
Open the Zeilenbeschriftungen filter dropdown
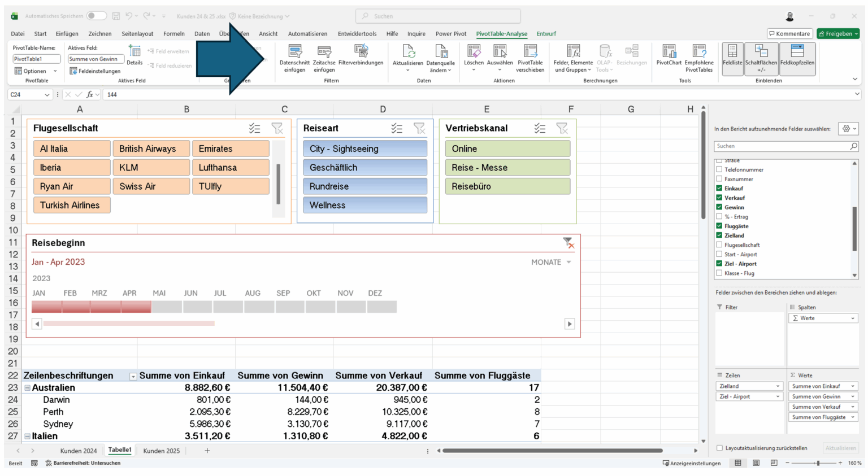point(133,375)
